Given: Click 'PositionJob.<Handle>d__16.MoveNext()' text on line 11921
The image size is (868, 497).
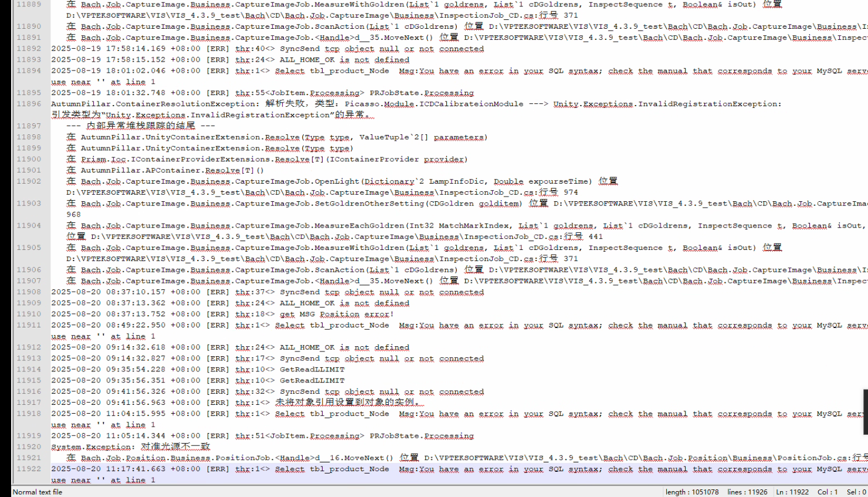Looking at the screenshot, I should [304, 458].
